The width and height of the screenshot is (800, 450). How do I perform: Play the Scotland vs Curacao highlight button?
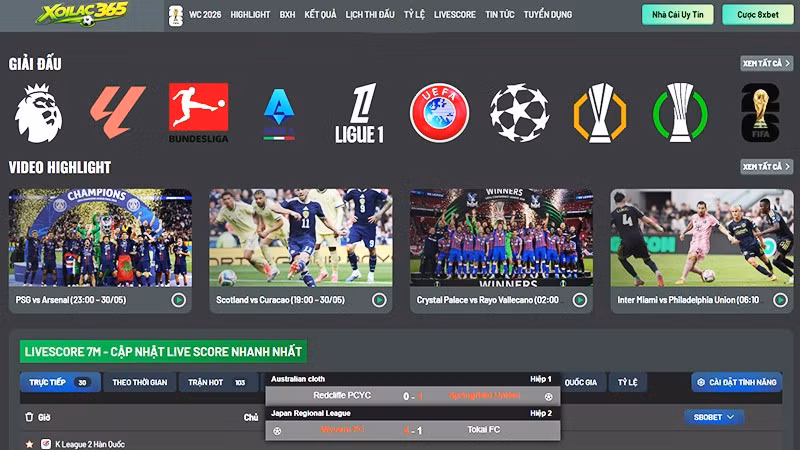tap(379, 300)
